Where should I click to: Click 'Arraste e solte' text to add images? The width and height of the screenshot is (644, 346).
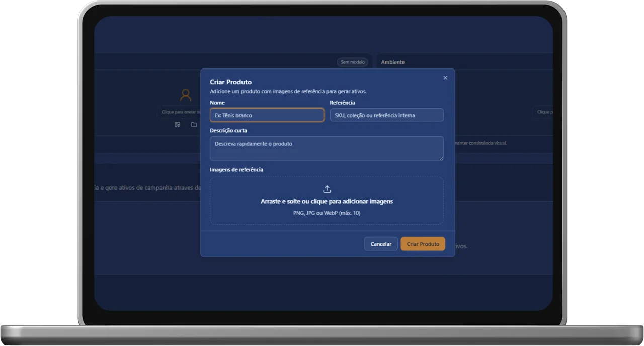pyautogui.click(x=327, y=201)
